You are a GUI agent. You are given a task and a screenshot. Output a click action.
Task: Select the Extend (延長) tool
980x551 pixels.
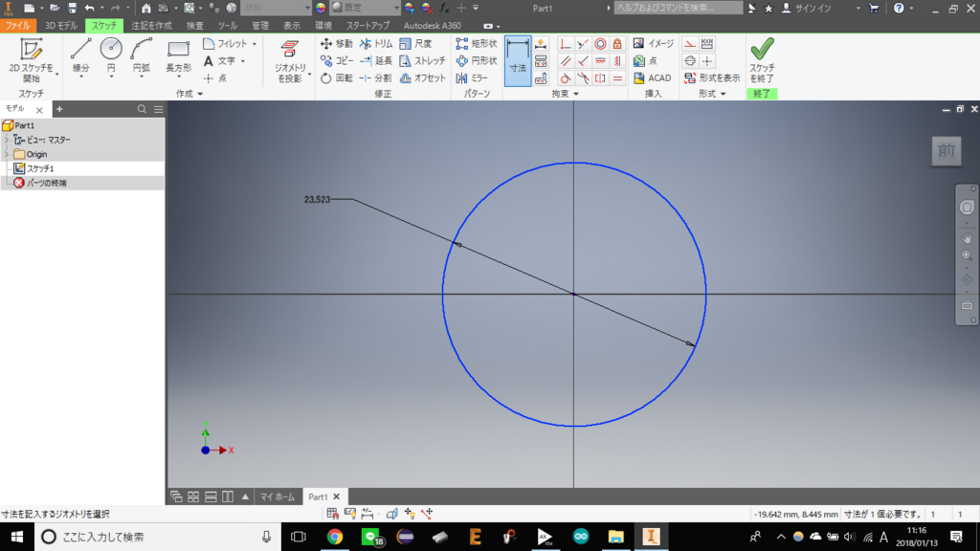376,61
